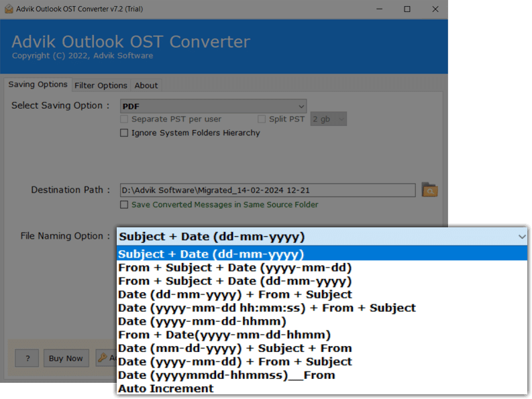Open the About tab

coord(146,85)
